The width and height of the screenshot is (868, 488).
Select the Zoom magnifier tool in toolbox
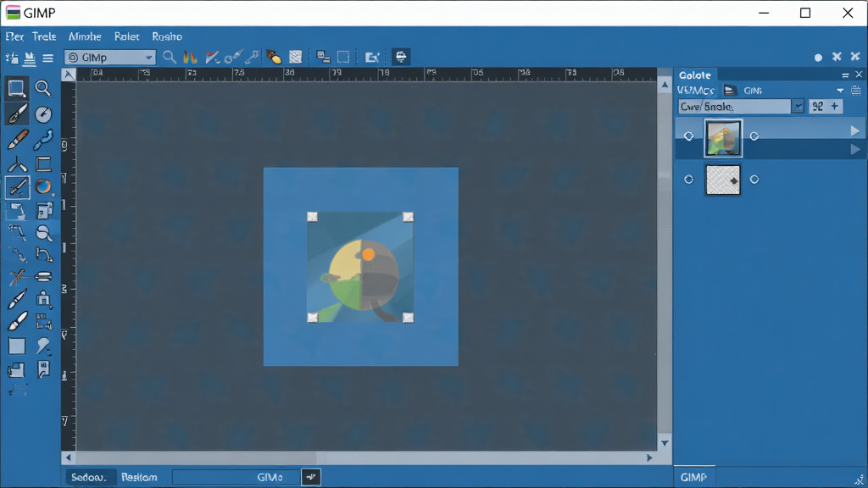42,88
